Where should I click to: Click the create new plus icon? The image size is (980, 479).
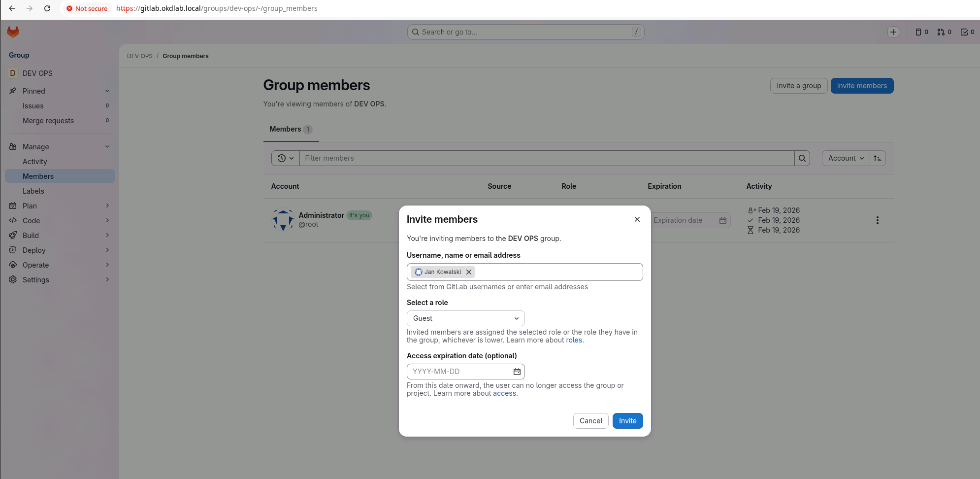tap(893, 32)
